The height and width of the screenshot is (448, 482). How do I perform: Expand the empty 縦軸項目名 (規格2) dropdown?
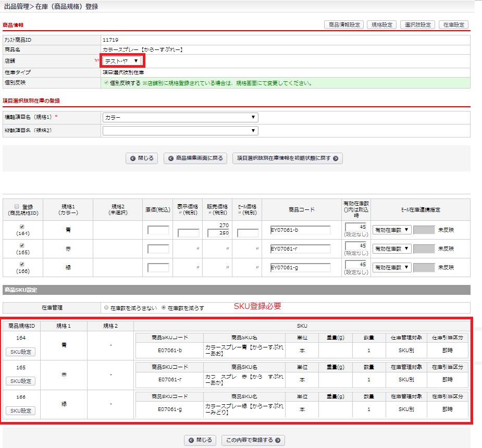point(180,131)
